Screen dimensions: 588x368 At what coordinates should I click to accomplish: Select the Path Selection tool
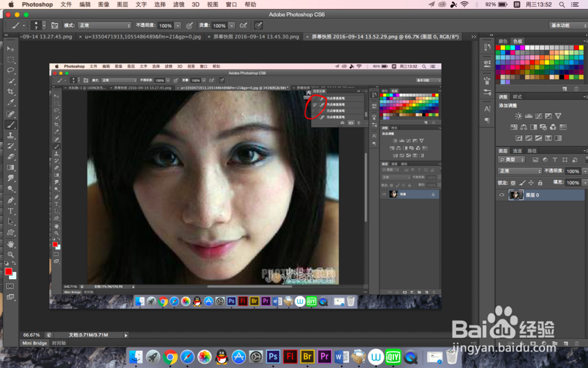[x=11, y=221]
